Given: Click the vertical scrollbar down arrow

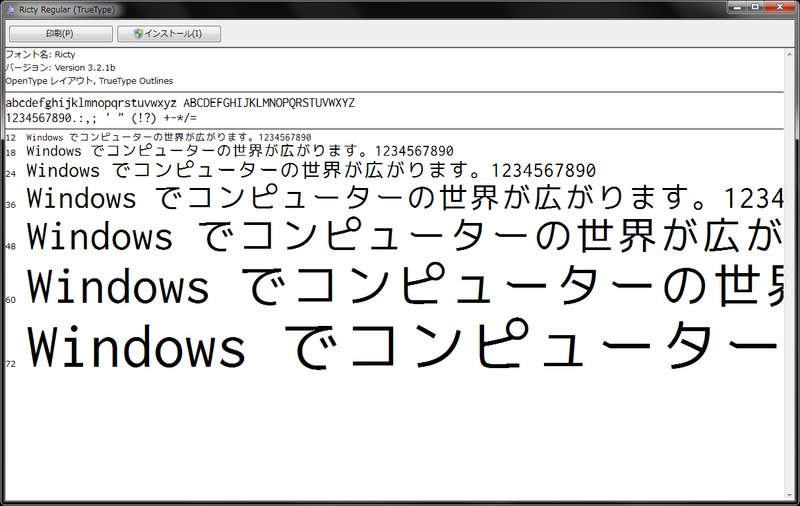Looking at the screenshot, I should click(790, 495).
